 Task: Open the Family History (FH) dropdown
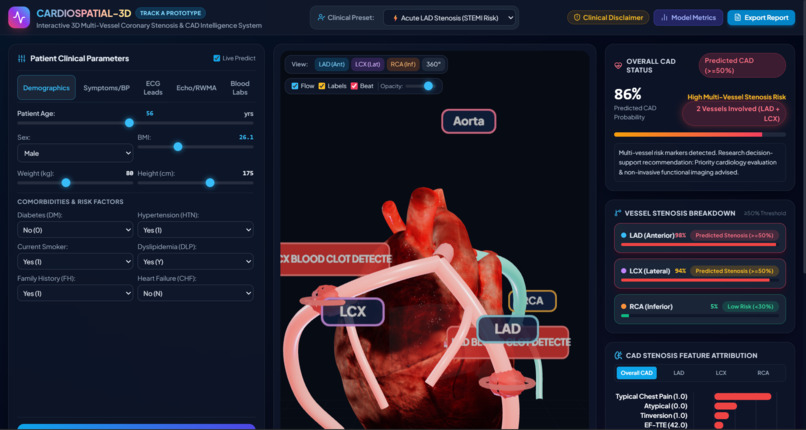click(x=75, y=293)
